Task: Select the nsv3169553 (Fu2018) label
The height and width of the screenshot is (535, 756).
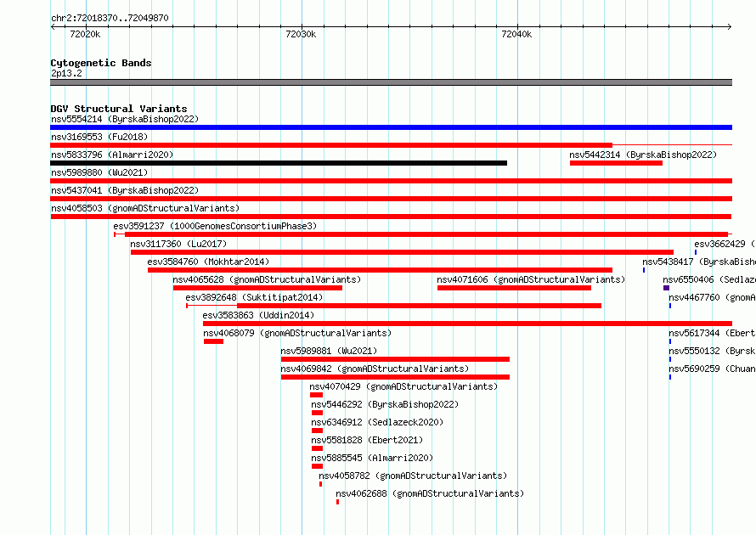Action: point(99,137)
